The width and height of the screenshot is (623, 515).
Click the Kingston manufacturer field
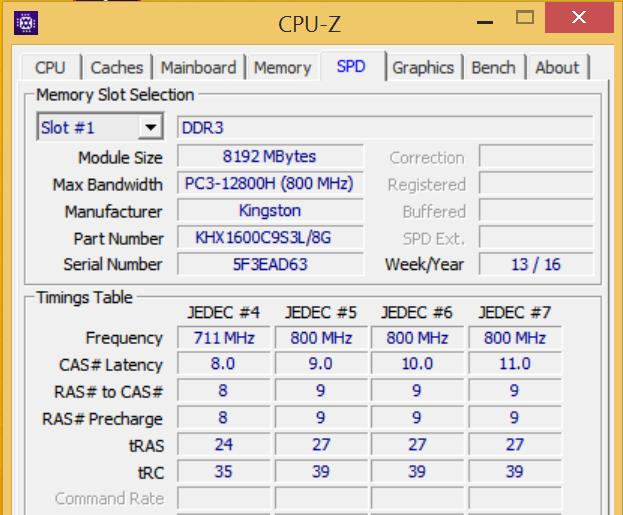coord(270,210)
